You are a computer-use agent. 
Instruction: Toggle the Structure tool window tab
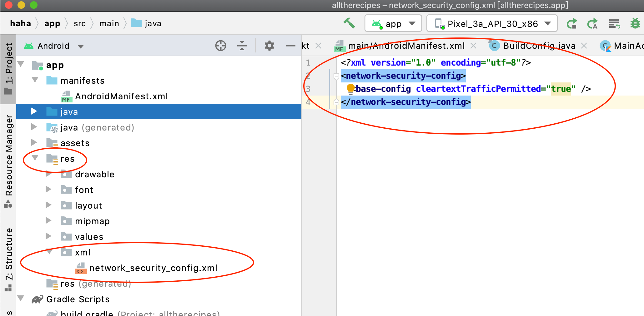point(8,259)
